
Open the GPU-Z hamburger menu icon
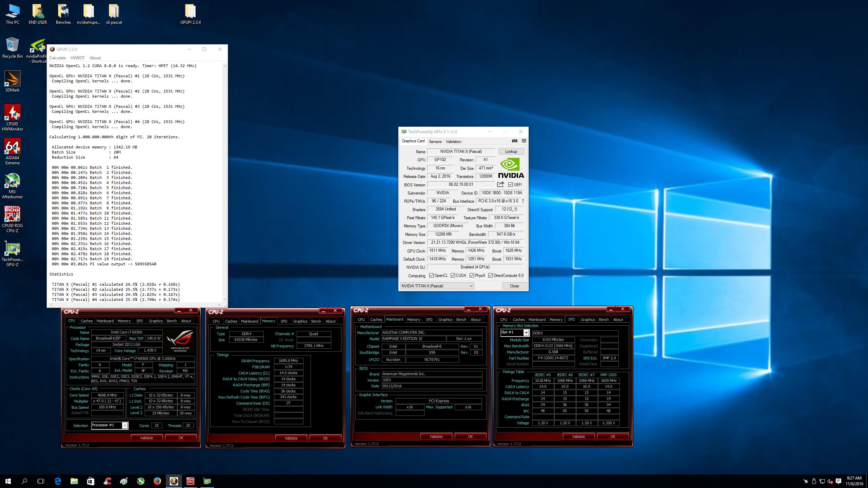(x=524, y=141)
